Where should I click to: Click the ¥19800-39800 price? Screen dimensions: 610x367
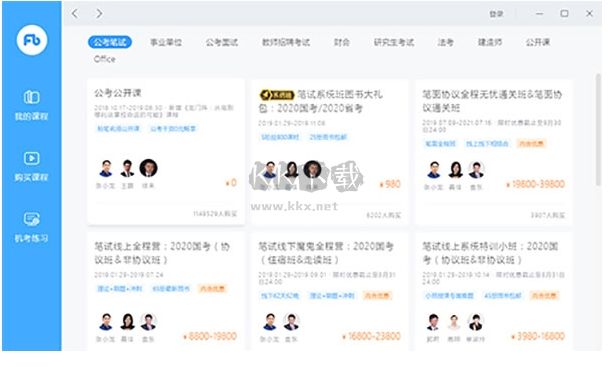[x=535, y=184]
